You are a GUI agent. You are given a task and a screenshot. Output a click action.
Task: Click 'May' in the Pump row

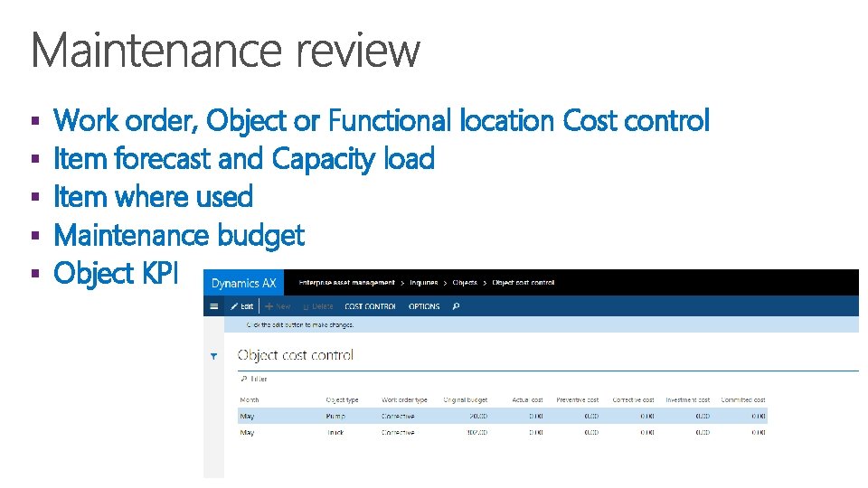click(247, 416)
